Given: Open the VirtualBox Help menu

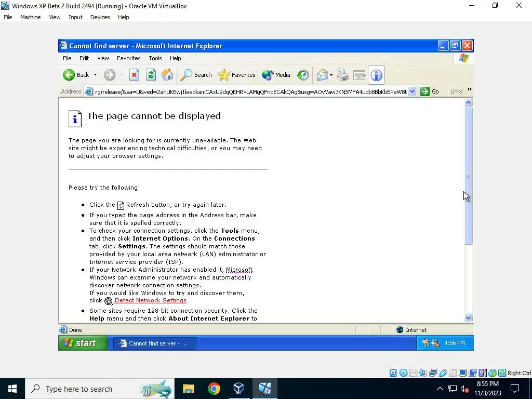Looking at the screenshot, I should 124,17.
